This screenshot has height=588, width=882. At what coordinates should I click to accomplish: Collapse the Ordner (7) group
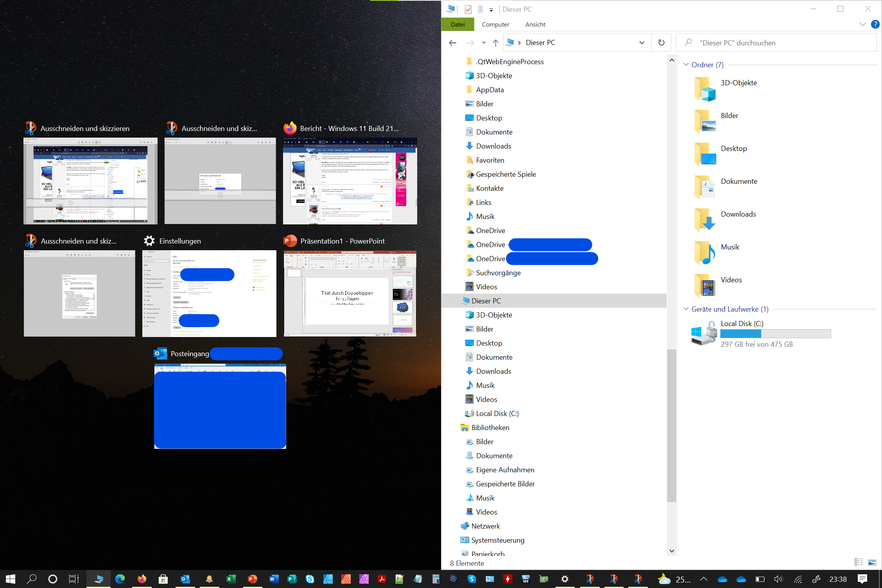point(686,65)
